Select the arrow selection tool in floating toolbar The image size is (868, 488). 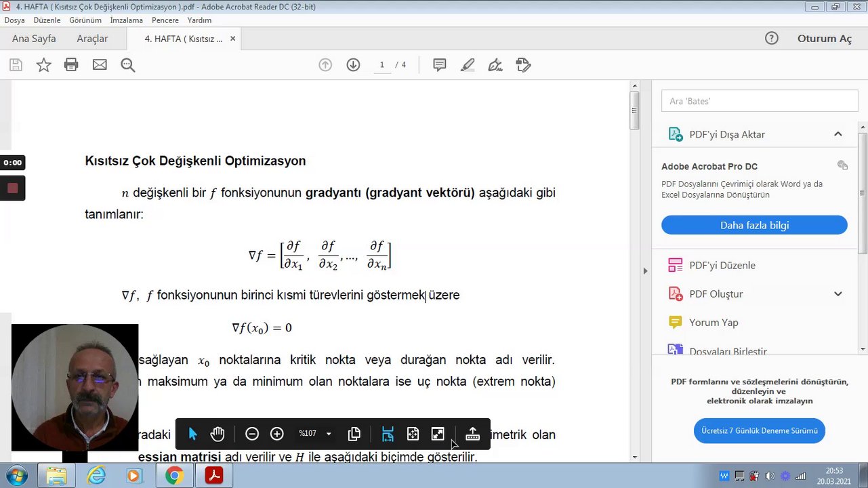pos(192,434)
